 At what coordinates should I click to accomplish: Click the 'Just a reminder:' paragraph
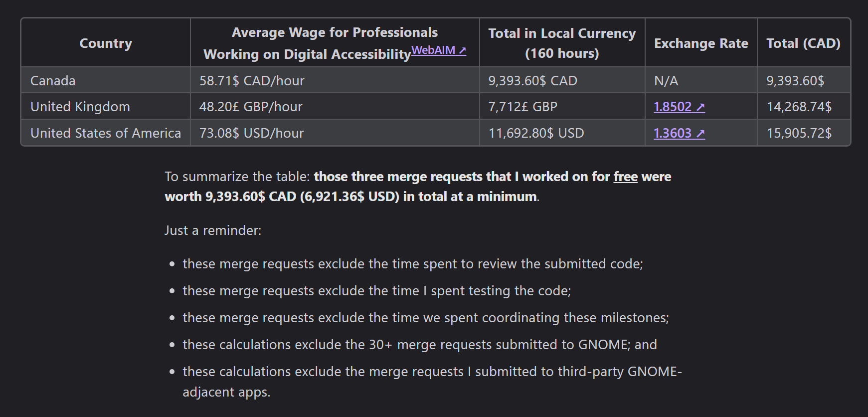(x=213, y=230)
